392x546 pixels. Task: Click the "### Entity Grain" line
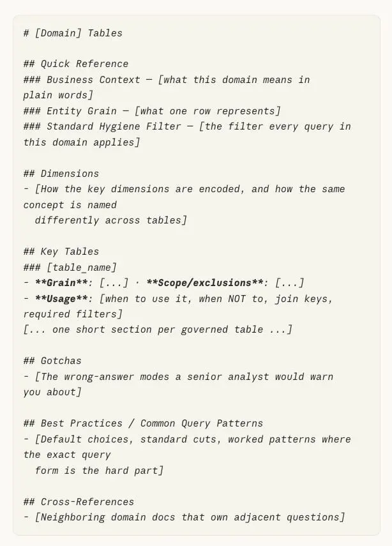[152, 111]
